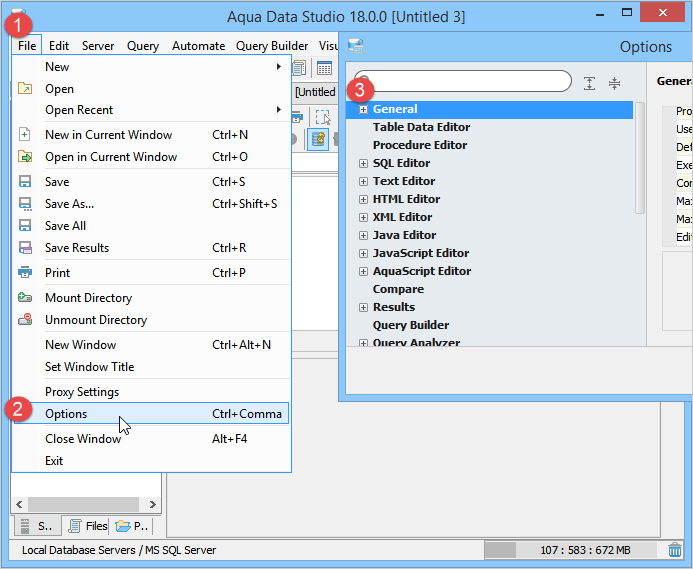693x569 pixels.
Task: Click the Save As disk icon
Action: click(x=25, y=203)
